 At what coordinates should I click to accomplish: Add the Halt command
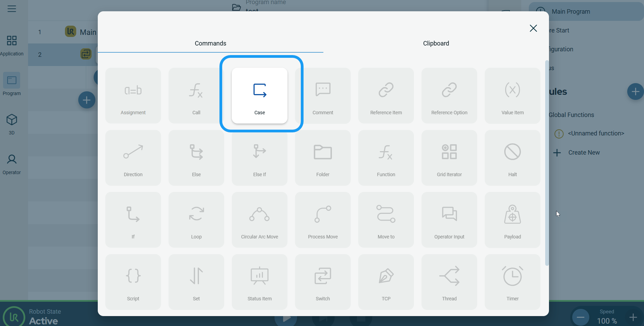(512, 158)
